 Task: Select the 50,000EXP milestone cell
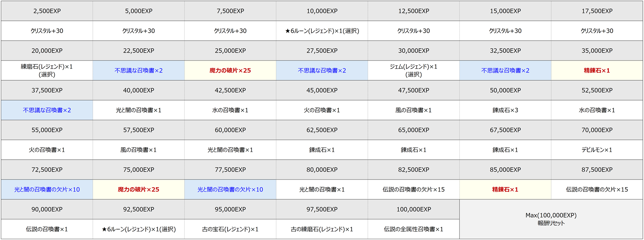click(x=505, y=90)
